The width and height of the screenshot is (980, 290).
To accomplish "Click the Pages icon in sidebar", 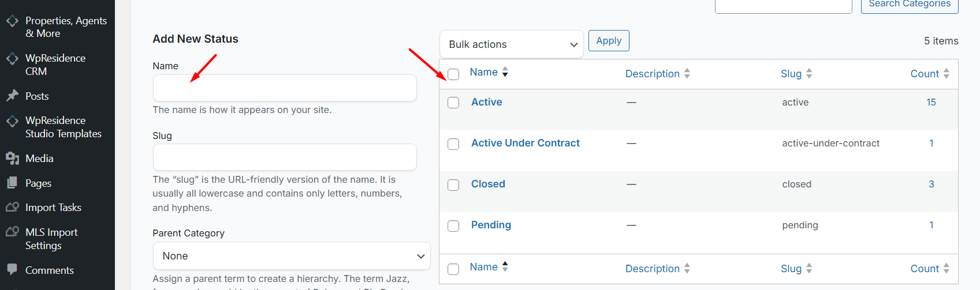I will 12,183.
